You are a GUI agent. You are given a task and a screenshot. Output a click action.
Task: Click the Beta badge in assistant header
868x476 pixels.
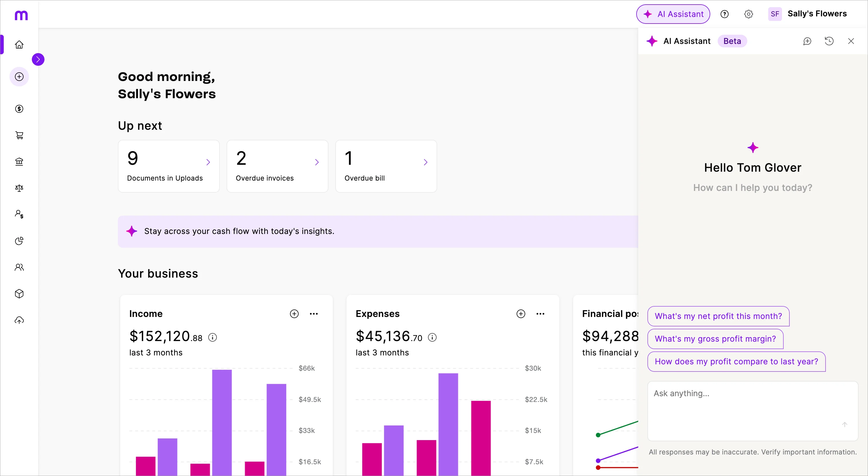[x=732, y=41]
